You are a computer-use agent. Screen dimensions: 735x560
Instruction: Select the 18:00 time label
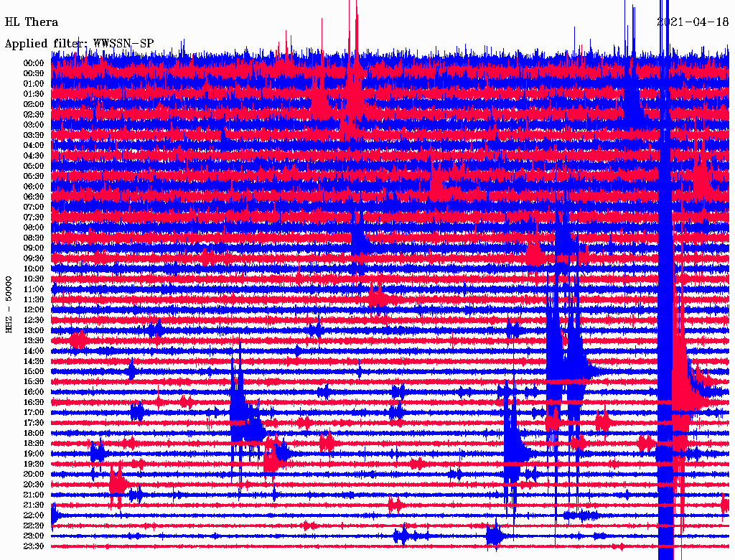click(x=34, y=434)
